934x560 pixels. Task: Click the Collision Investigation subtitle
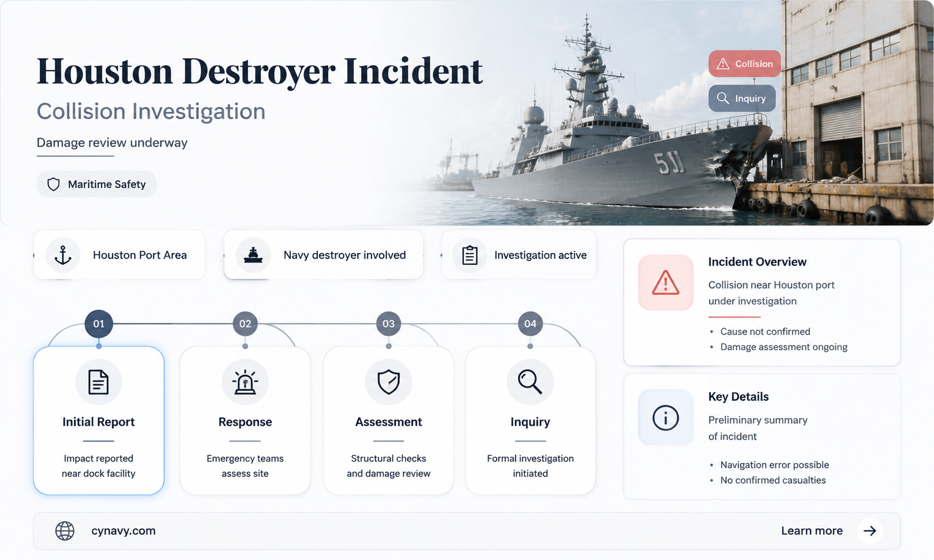point(151,111)
